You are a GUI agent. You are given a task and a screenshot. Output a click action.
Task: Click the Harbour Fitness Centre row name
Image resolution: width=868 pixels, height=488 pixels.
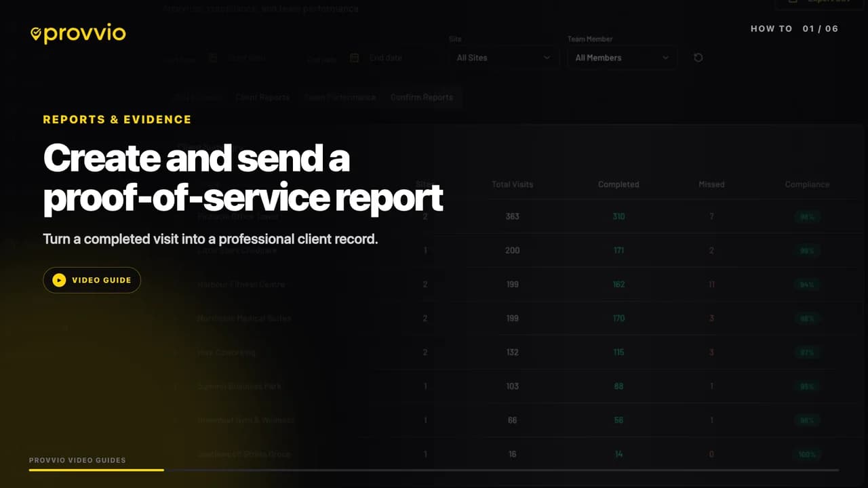tap(241, 285)
